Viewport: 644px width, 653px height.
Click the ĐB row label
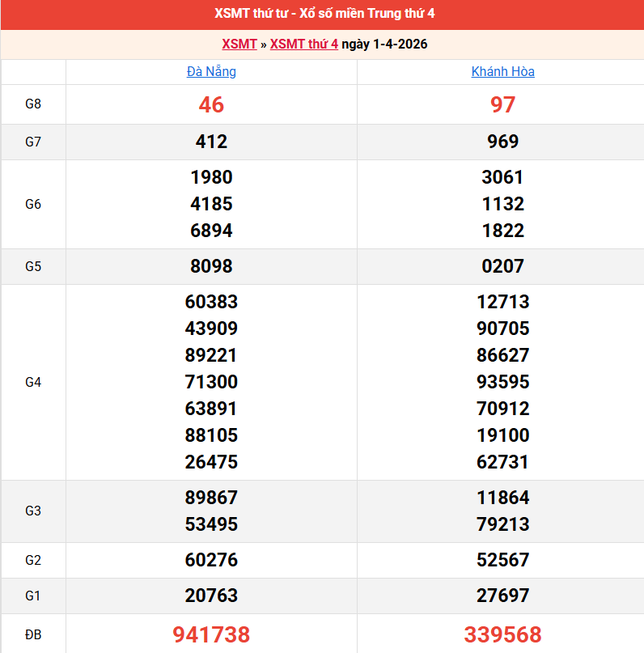(33, 634)
